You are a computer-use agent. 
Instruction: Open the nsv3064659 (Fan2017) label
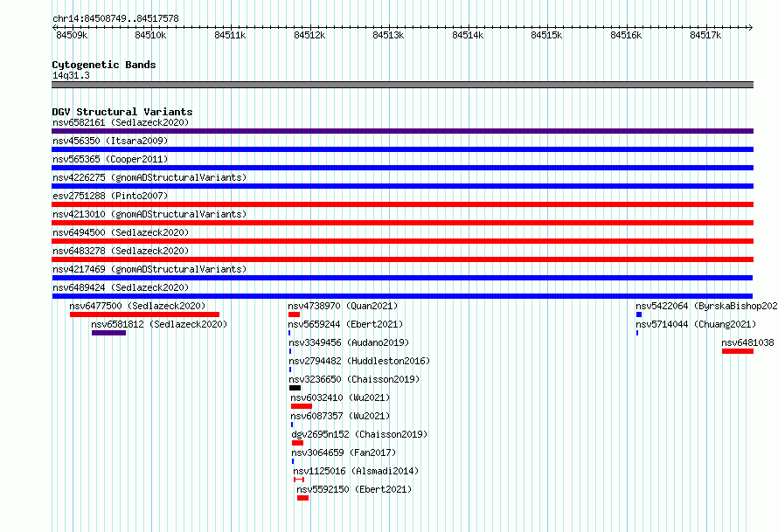point(344,453)
